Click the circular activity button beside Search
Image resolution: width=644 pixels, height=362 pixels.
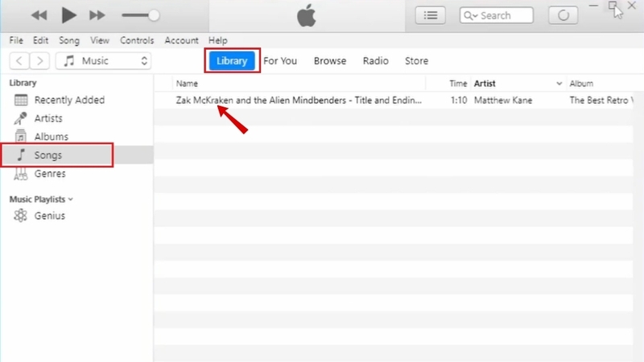[563, 15]
